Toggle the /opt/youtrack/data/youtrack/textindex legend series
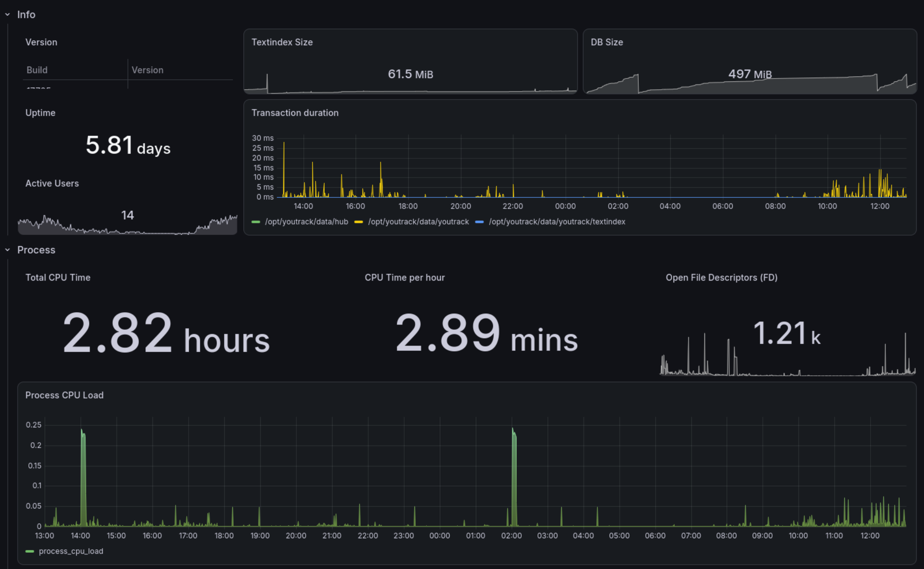924x569 pixels. 557,222
